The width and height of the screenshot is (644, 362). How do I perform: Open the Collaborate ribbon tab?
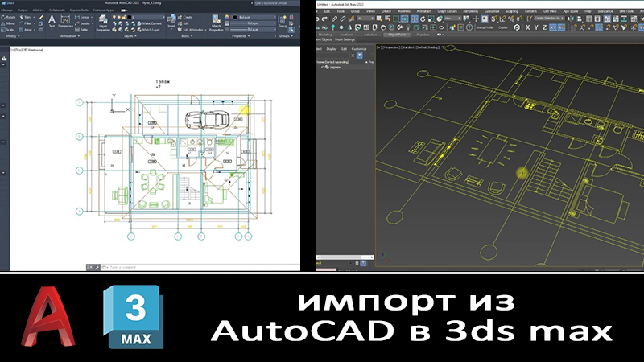coord(56,10)
